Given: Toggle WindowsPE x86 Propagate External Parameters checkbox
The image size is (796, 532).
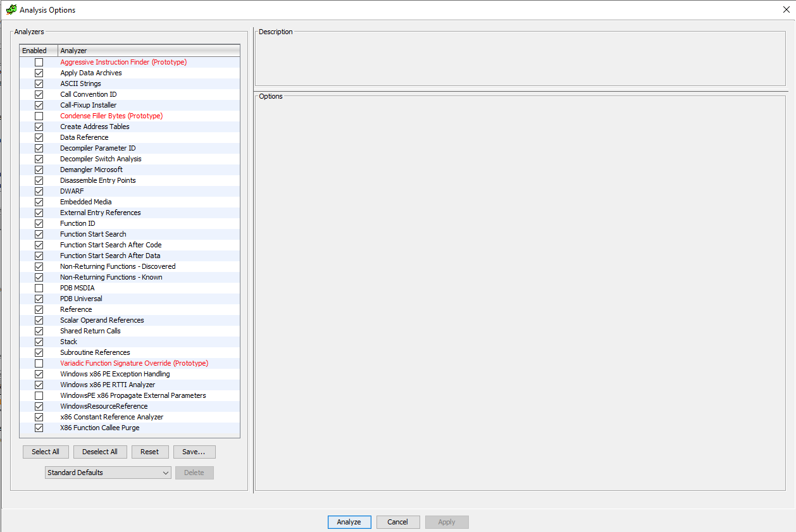Looking at the screenshot, I should tap(39, 395).
